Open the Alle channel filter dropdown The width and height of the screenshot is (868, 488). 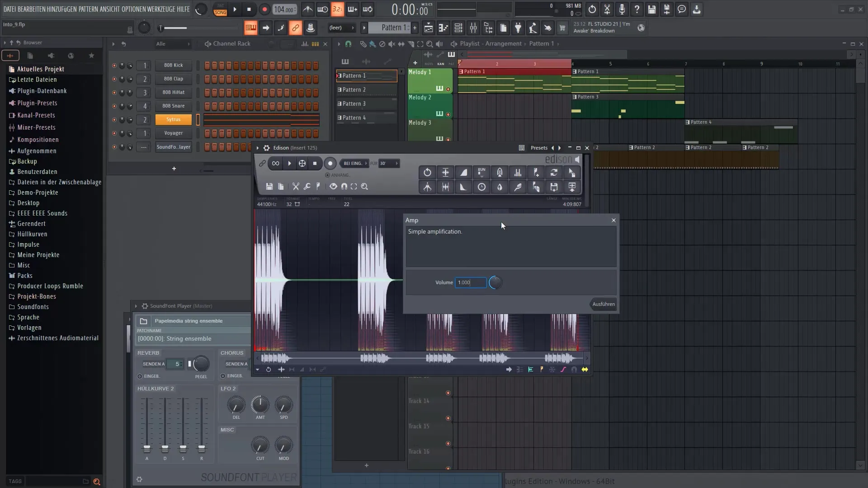click(x=173, y=44)
